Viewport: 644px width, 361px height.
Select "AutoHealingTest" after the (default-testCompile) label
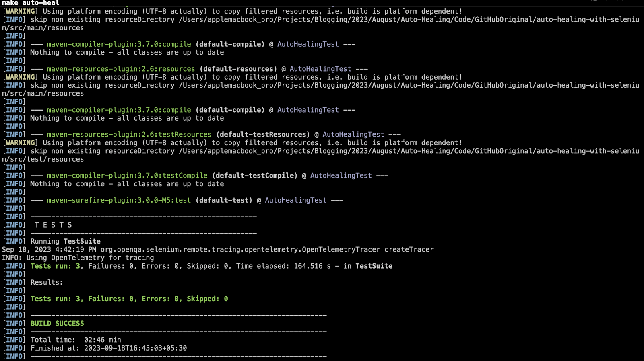(x=341, y=176)
